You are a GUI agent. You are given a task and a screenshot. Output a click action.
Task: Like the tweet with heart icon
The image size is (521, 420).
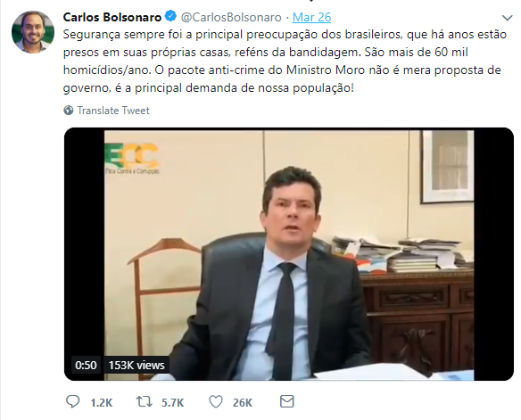pos(216,402)
